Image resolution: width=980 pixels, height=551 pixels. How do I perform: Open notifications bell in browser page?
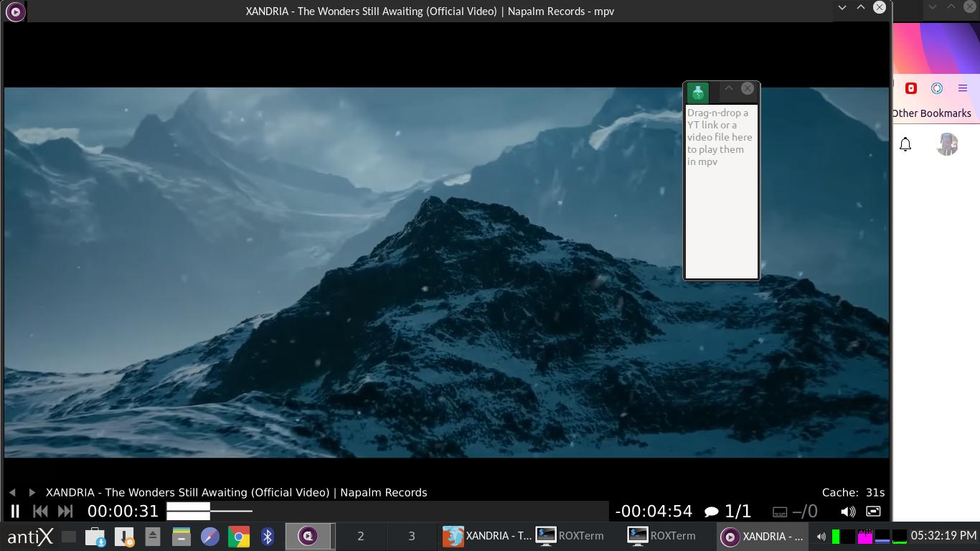click(x=905, y=144)
